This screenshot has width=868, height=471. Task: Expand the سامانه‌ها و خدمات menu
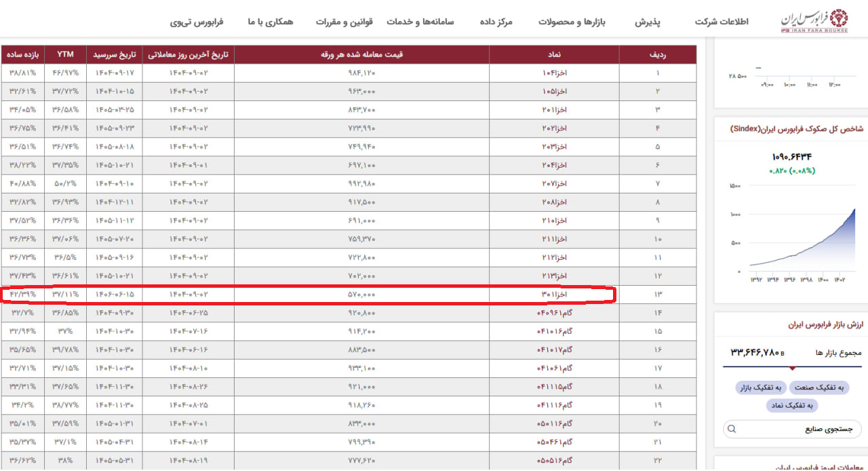point(420,22)
